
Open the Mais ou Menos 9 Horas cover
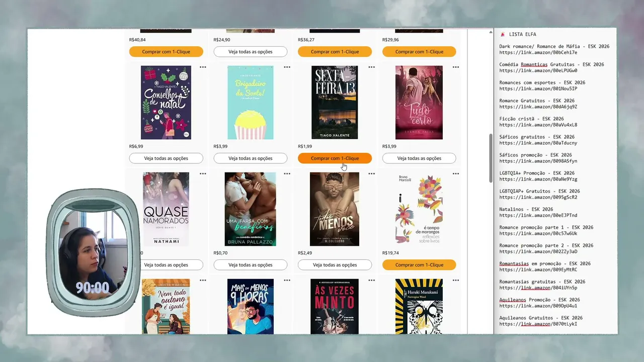(x=251, y=307)
